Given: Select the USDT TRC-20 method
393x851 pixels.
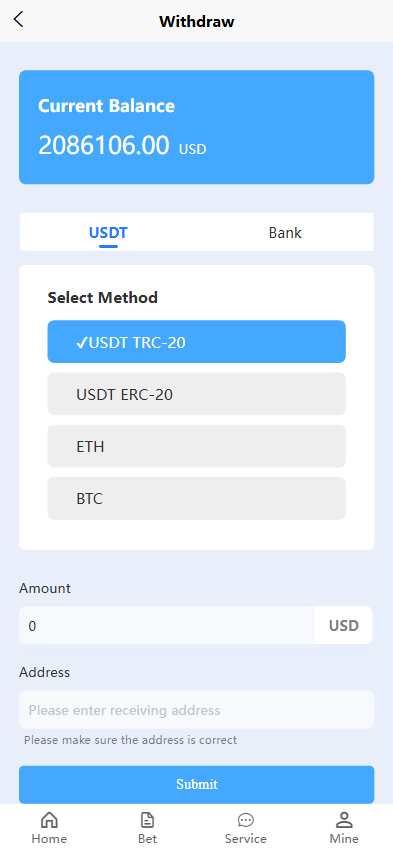Looking at the screenshot, I should coord(196,341).
